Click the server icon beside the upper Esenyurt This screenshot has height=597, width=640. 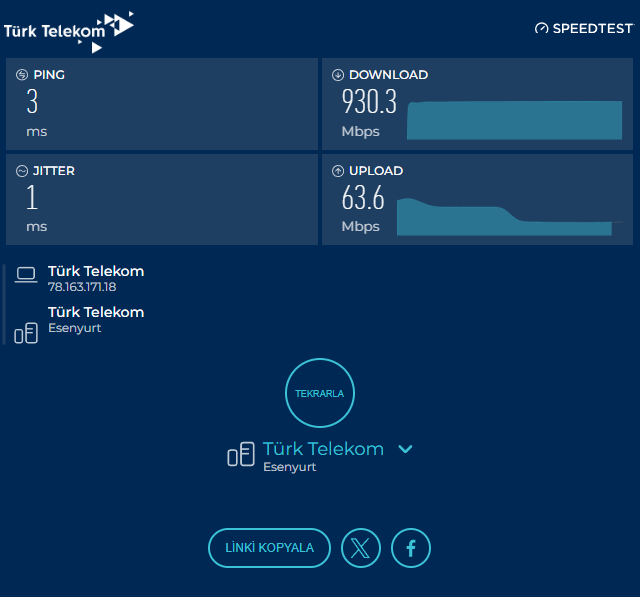(x=26, y=333)
